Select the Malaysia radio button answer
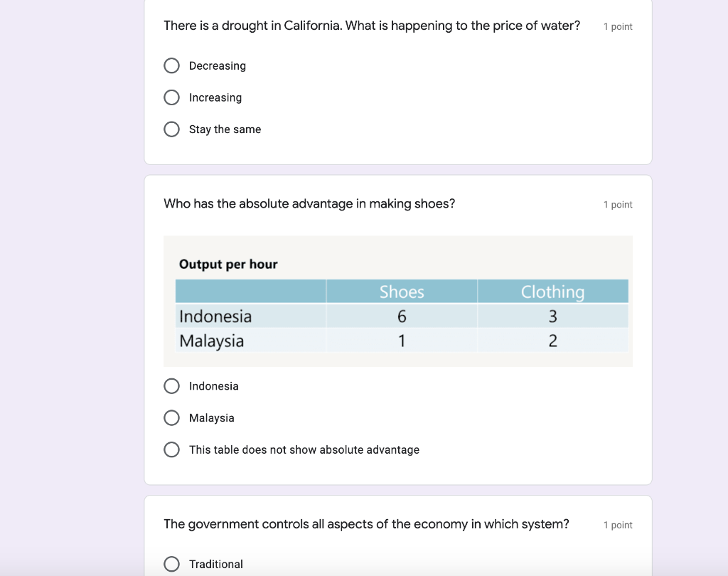 click(172, 418)
